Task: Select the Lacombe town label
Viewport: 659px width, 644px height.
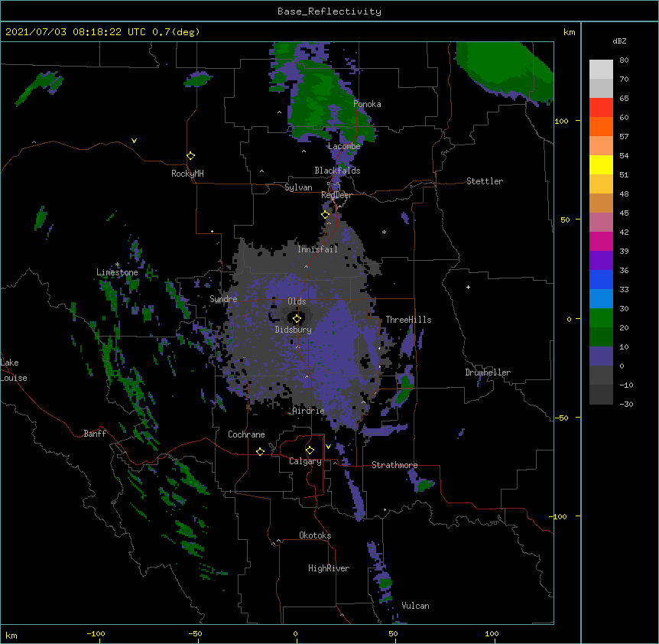Action: click(344, 146)
